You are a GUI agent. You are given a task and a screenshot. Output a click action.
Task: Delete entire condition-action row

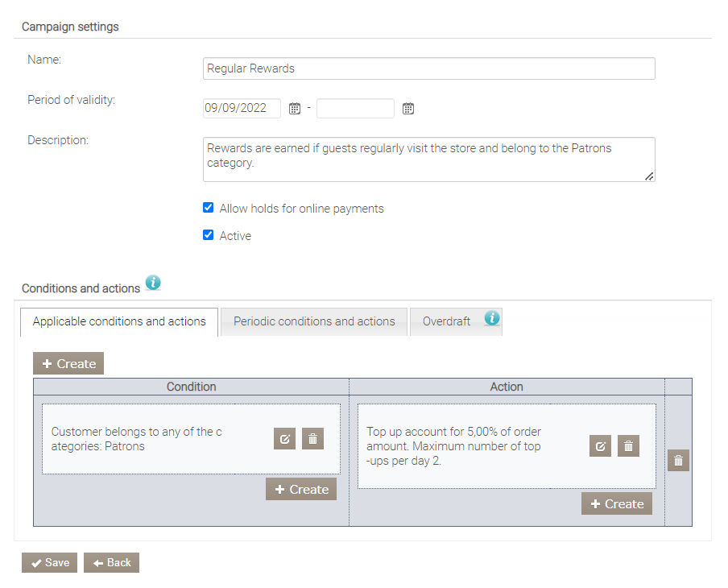(678, 460)
